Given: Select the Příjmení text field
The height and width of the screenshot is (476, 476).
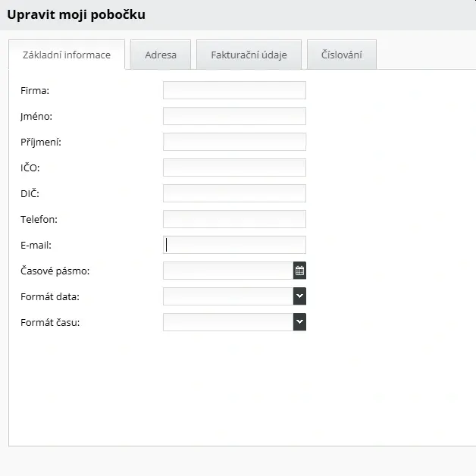Looking at the screenshot, I should click(x=234, y=142).
